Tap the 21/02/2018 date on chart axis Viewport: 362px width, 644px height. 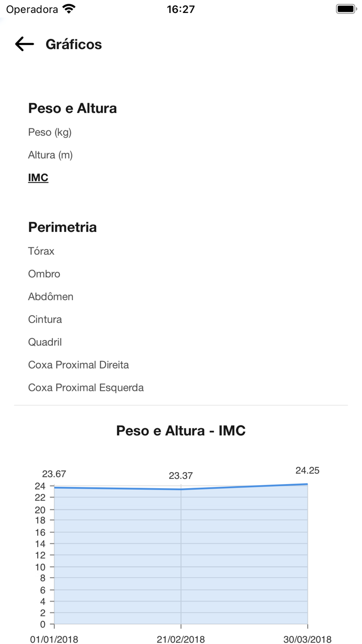tap(181, 639)
